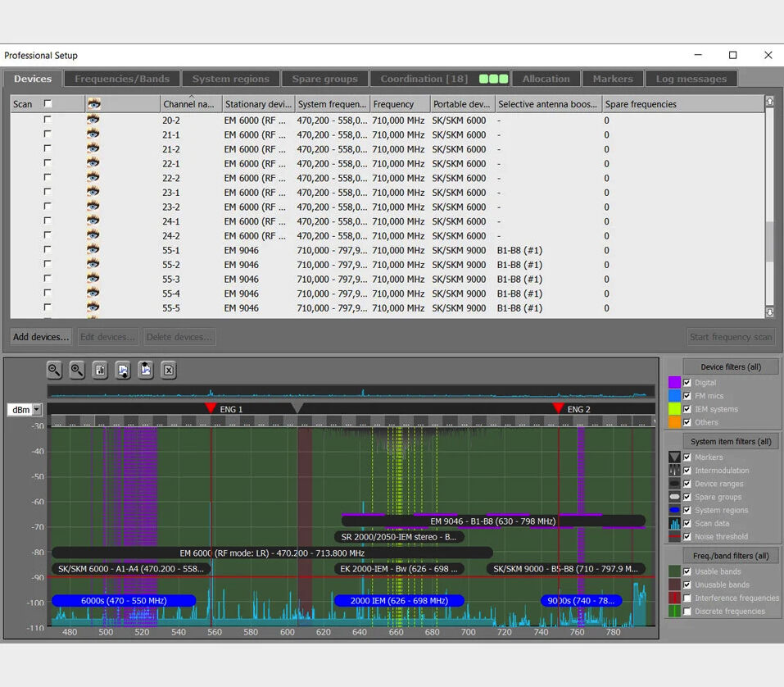Switch to the Frequencies/Bands tab
Viewport: 784px width, 687px height.
point(122,79)
